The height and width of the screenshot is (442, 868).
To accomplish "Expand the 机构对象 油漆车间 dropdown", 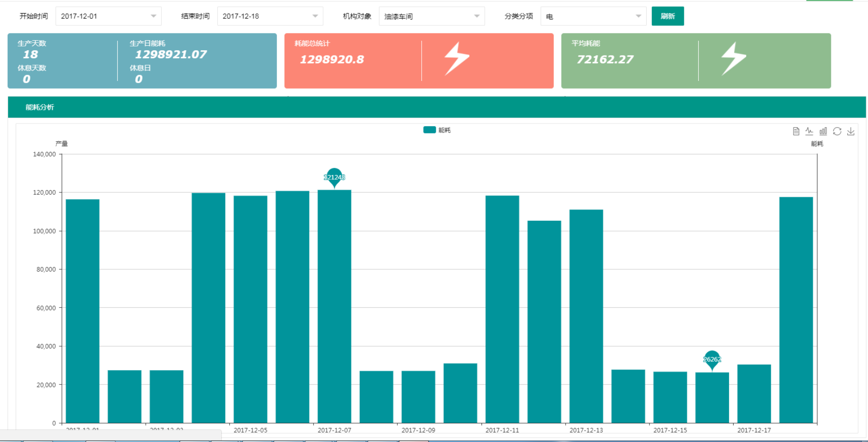I will pyautogui.click(x=431, y=16).
